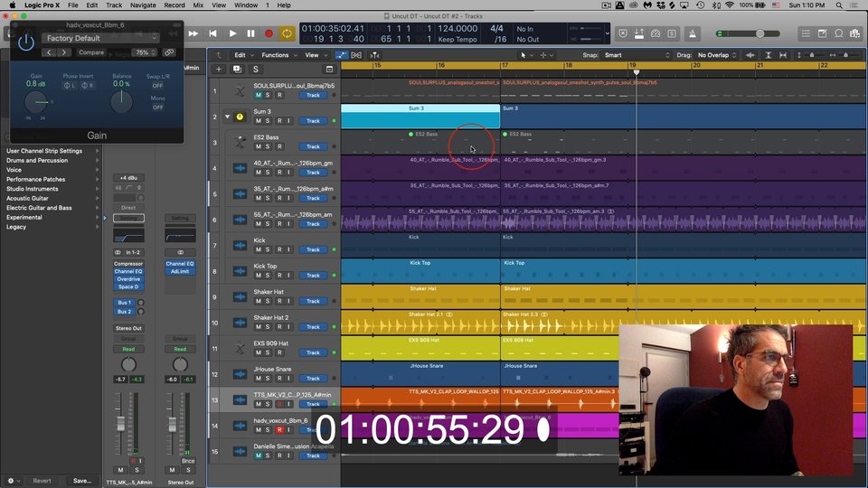Toggle the global Solo S button
Screen dimensions: 868x488
click(256, 70)
